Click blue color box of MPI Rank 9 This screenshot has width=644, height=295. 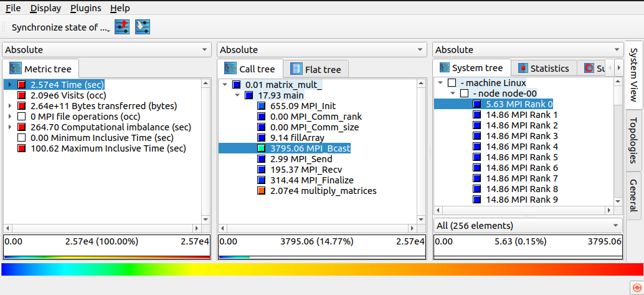click(x=476, y=200)
